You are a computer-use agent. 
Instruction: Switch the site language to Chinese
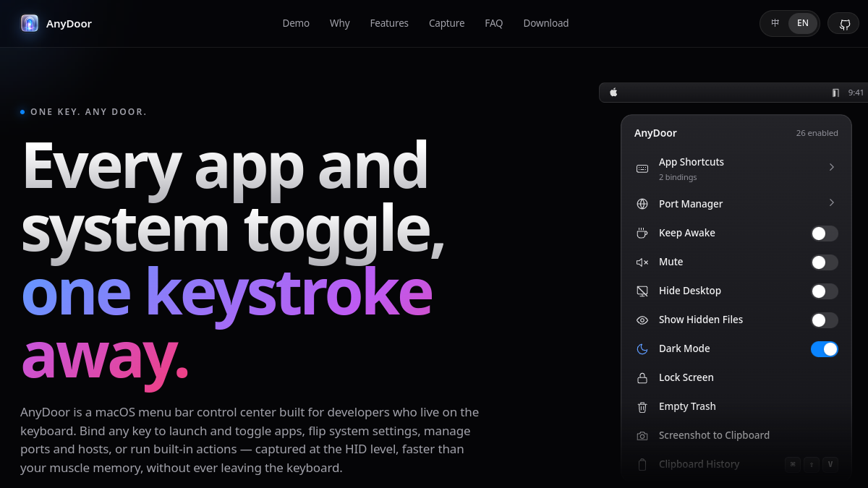click(x=775, y=23)
